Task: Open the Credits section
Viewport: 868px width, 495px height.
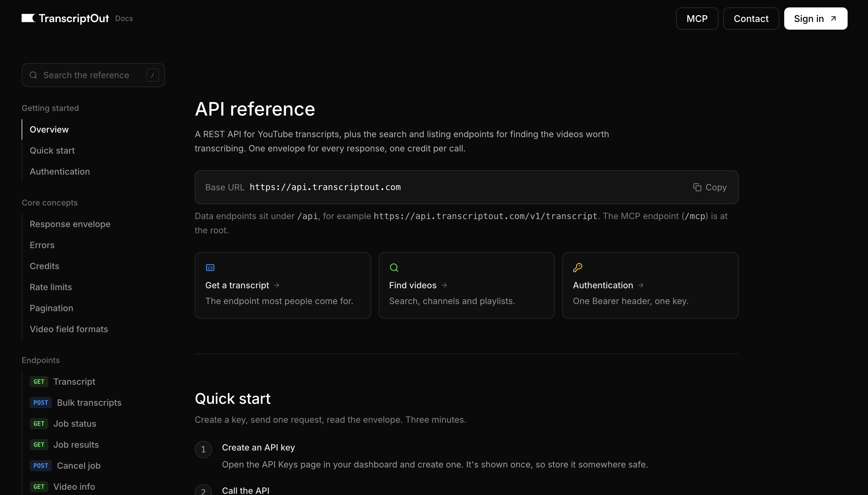Action: [x=44, y=266]
